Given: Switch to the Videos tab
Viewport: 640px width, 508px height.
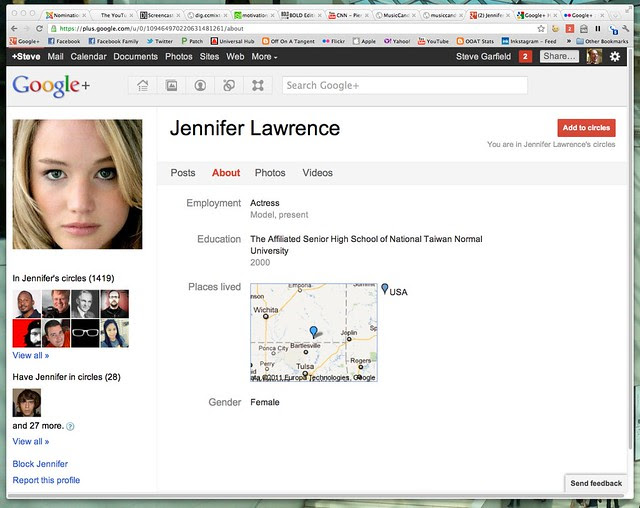Looking at the screenshot, I should tap(317, 173).
